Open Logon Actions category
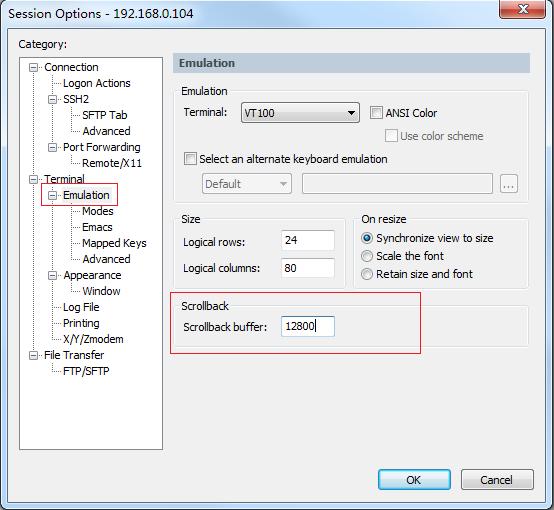 click(96, 83)
